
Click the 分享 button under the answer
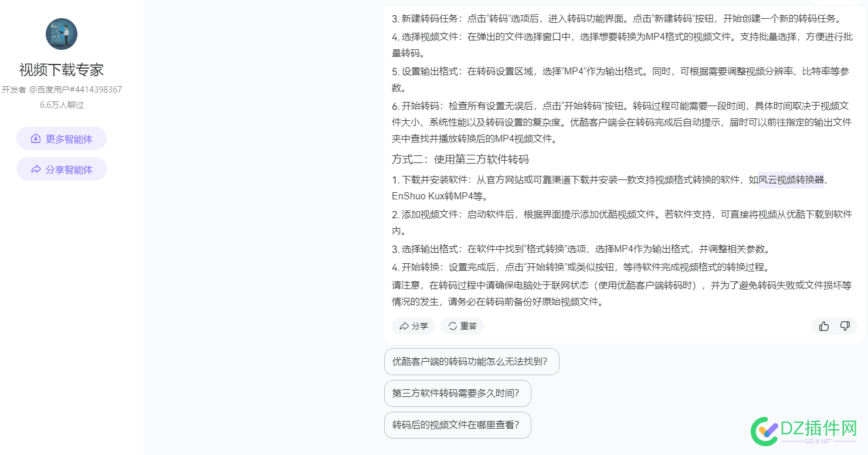coord(413,326)
